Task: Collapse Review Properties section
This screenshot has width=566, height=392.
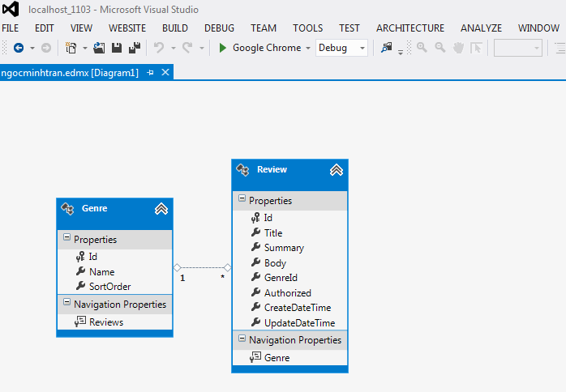Action: click(242, 198)
